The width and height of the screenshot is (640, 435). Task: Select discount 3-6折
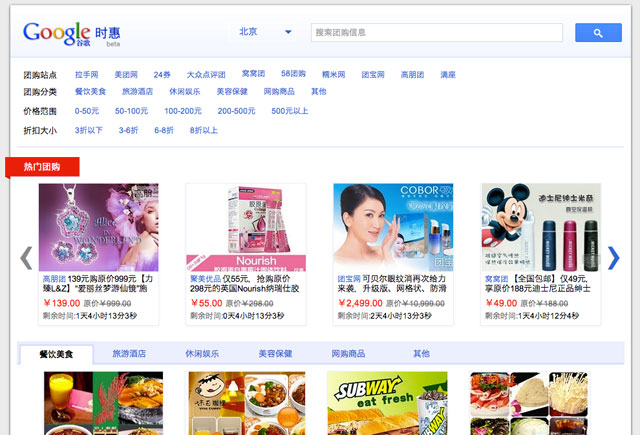(x=129, y=130)
